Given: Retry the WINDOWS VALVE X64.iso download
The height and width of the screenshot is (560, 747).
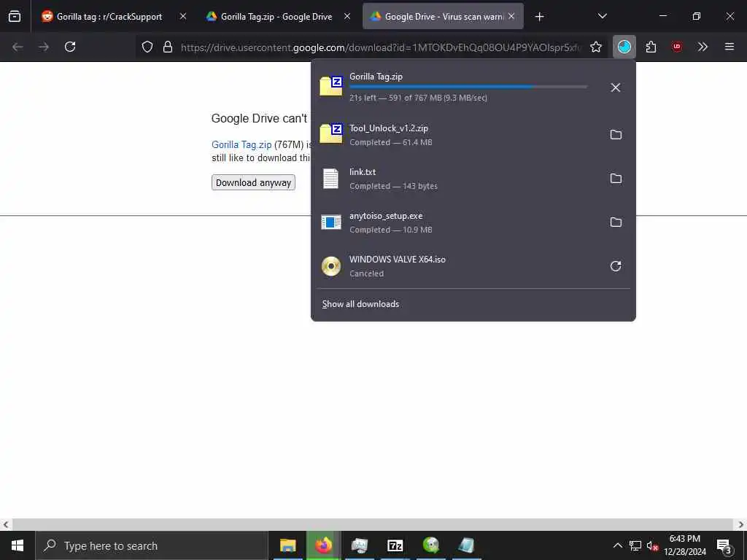Looking at the screenshot, I should [x=616, y=266].
